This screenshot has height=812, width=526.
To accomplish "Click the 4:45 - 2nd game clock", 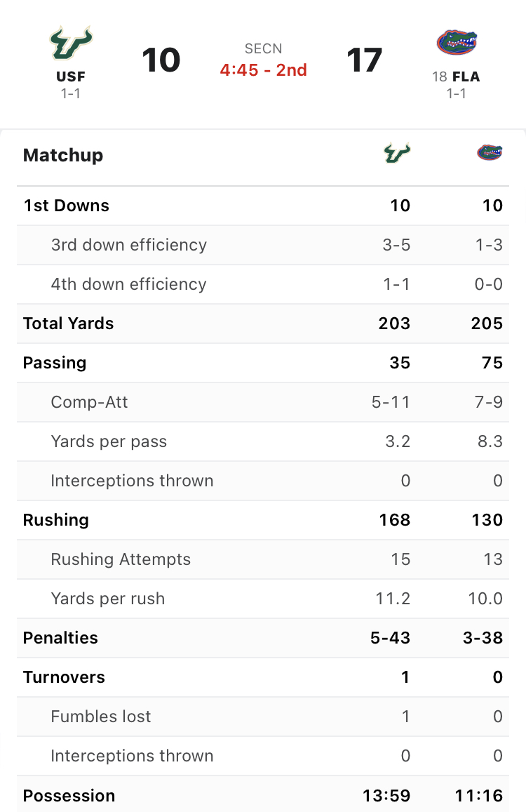I will click(x=264, y=70).
